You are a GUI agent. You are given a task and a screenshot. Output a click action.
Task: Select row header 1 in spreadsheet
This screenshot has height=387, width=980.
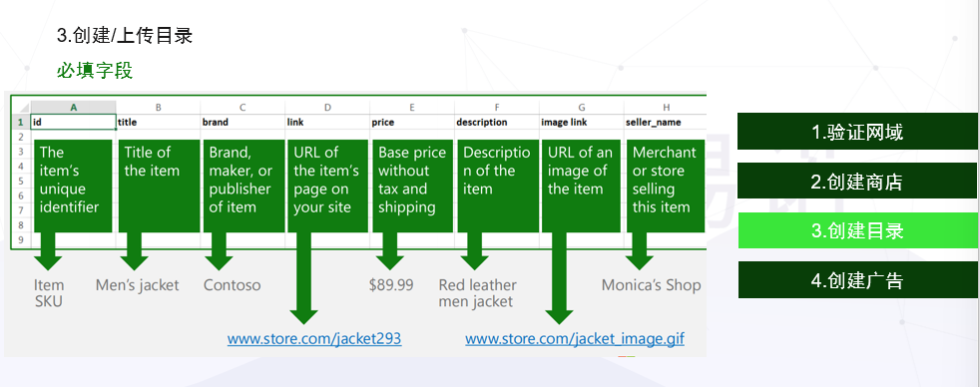21,123
